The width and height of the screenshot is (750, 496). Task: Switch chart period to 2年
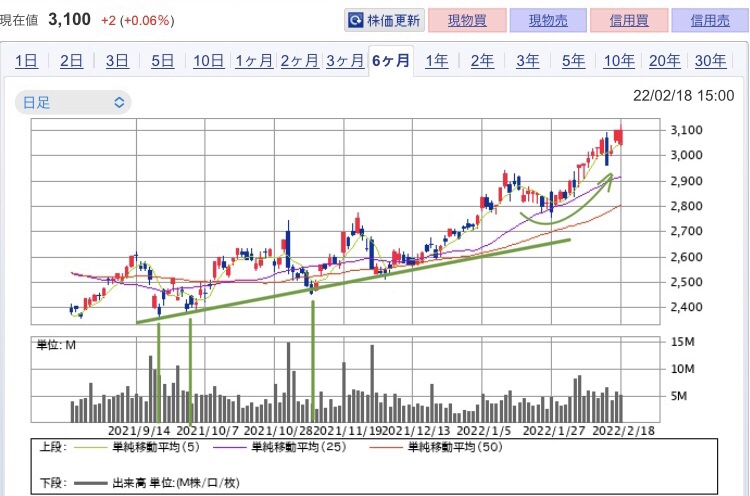[x=482, y=61]
